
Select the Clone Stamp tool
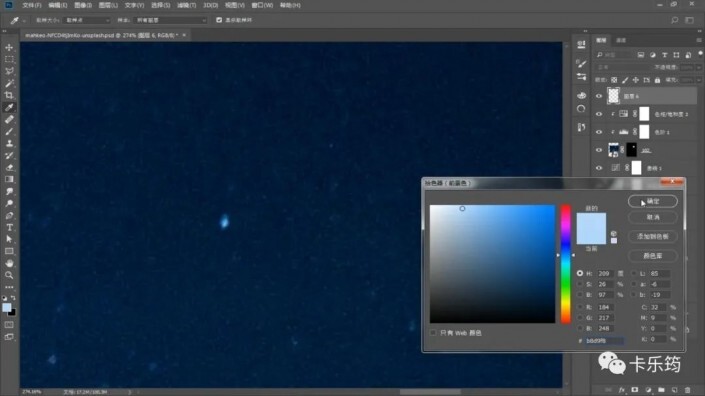(9, 143)
